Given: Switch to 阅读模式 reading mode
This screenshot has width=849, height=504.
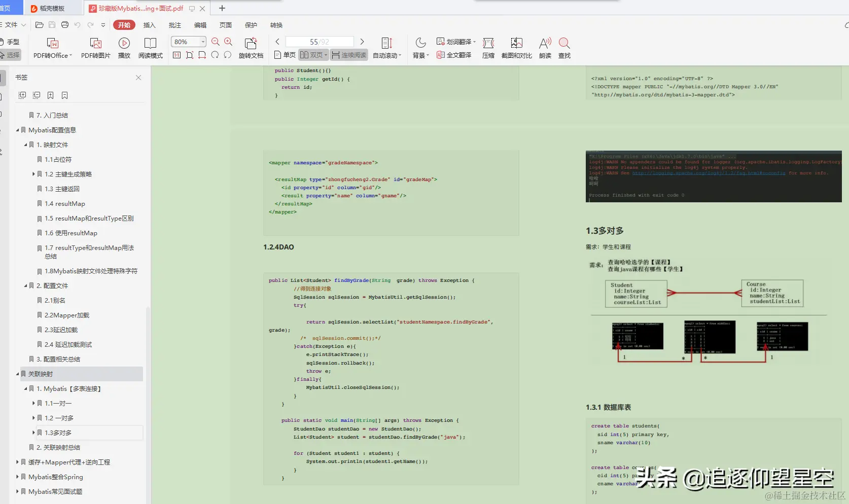Looking at the screenshot, I should click(x=151, y=48).
